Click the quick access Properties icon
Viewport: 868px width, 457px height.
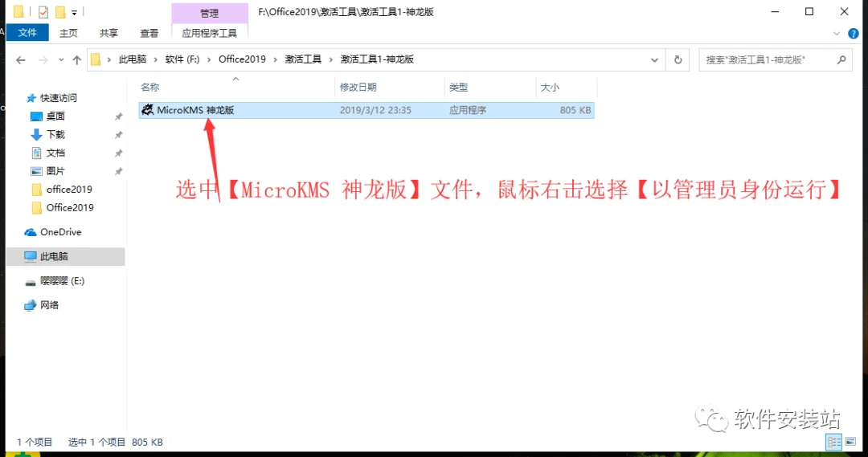[43, 11]
